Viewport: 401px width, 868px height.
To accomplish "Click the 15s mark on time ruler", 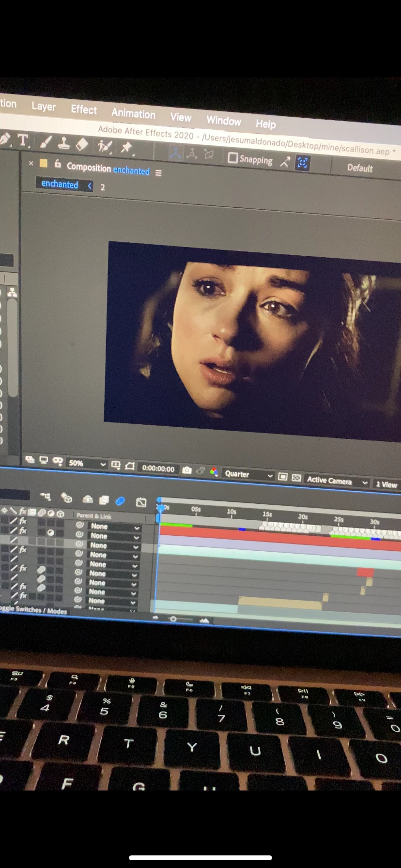I will (267, 514).
